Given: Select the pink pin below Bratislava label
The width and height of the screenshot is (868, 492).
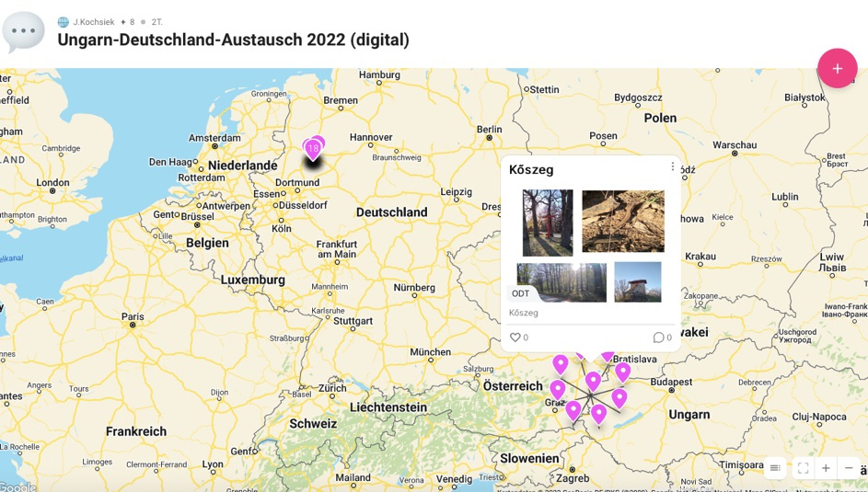Looking at the screenshot, I should [x=623, y=372].
